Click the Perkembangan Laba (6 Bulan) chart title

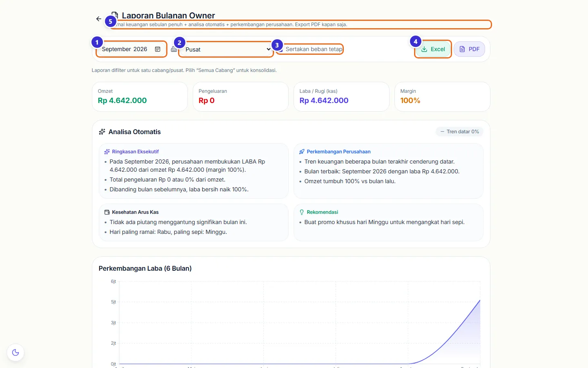145,268
